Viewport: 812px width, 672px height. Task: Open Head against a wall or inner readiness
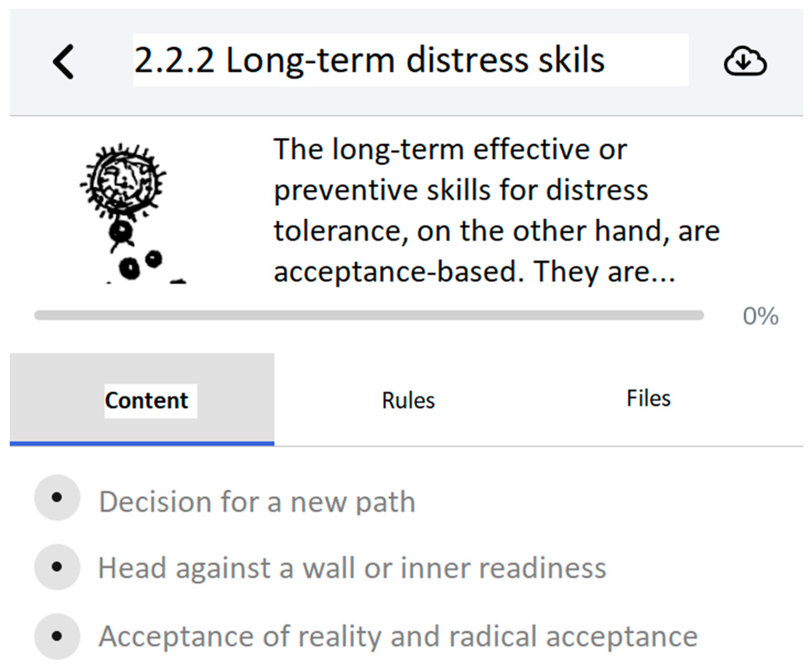(352, 568)
